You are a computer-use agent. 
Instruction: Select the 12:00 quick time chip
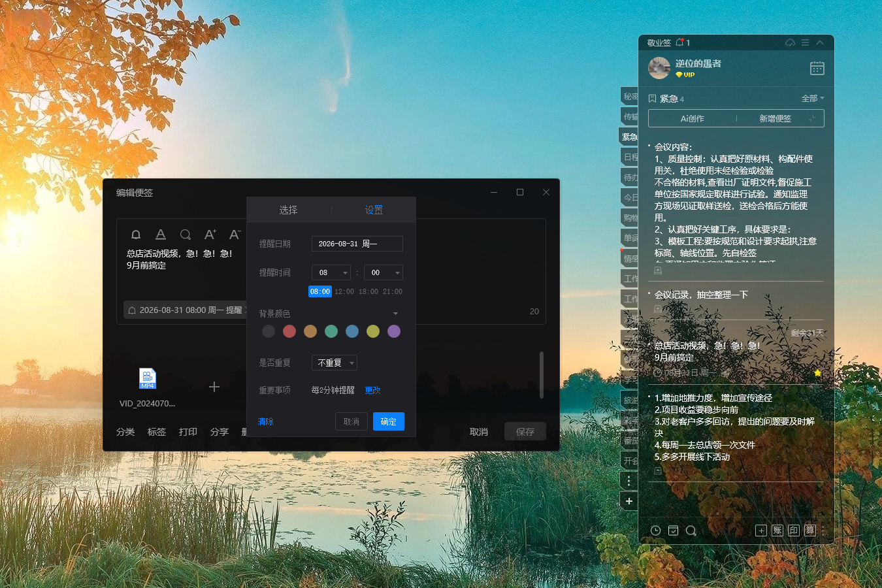(x=344, y=291)
